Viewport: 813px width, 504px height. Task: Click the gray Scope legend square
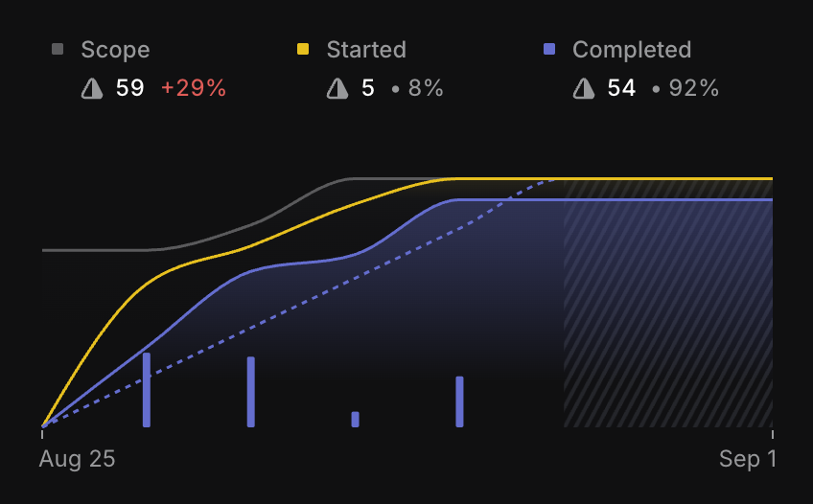point(58,49)
